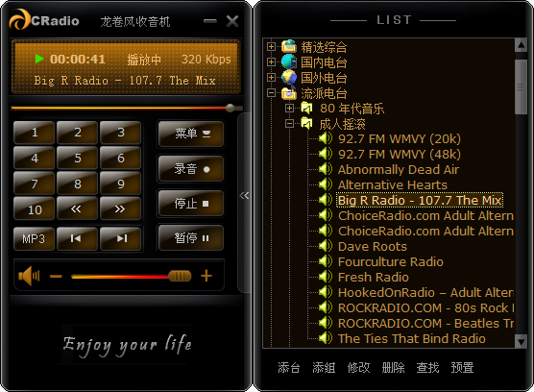
Task: Click the list scrollbar down arrow
Action: coord(522,341)
